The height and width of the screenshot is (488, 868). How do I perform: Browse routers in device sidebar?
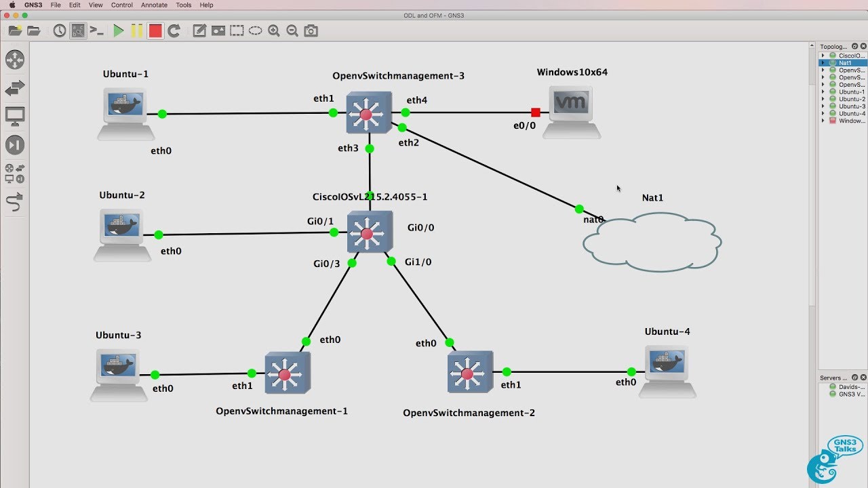[15, 60]
